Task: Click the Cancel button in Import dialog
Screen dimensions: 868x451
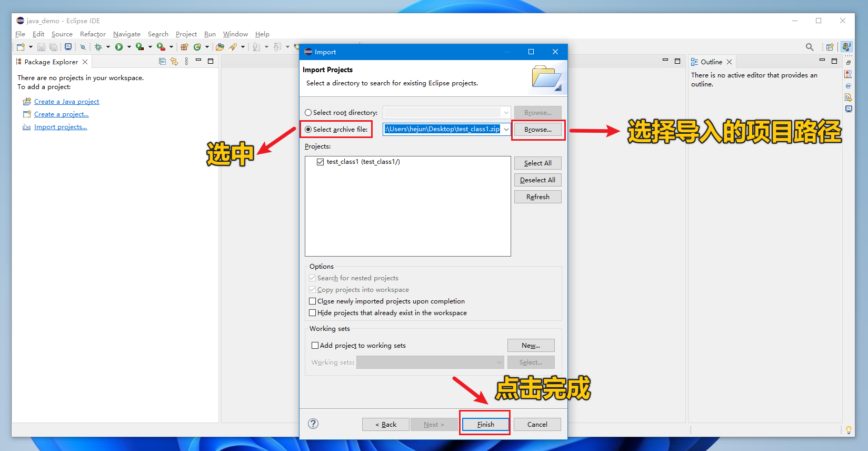Action: [x=537, y=424]
